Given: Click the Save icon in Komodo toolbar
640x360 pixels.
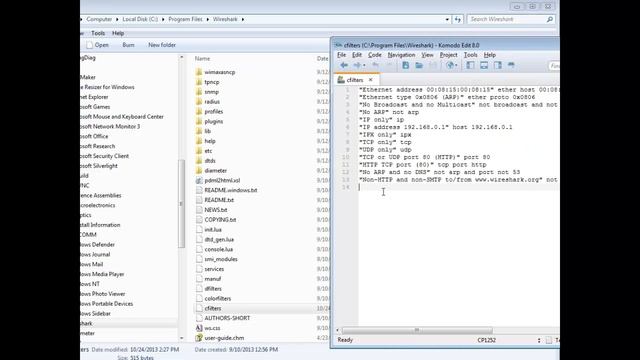Looking at the screenshot, I should 433,65.
